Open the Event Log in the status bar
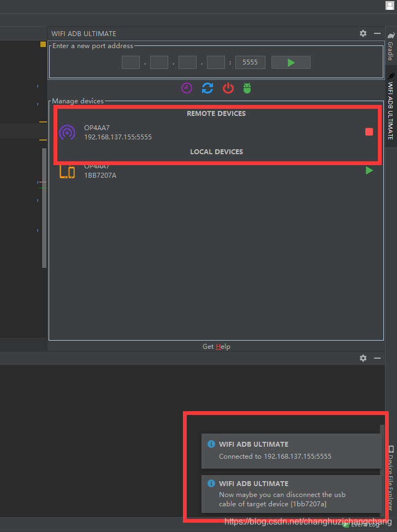 click(362, 525)
